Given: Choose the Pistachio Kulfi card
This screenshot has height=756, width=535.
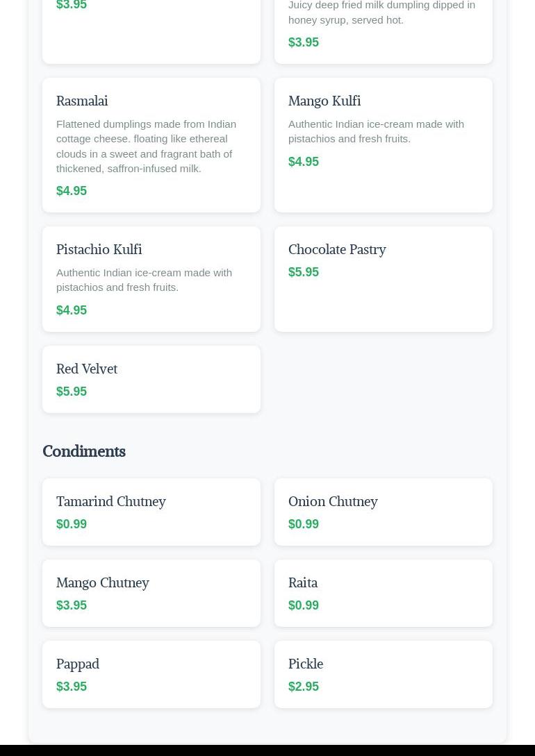Looking at the screenshot, I should [151, 279].
